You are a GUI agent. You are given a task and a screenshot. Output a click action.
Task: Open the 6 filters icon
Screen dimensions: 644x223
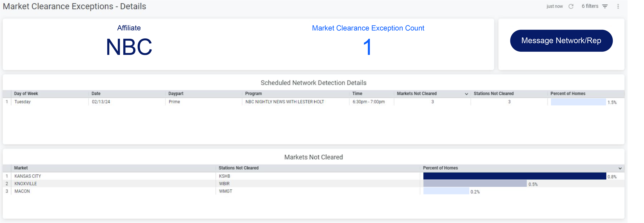[x=605, y=6]
